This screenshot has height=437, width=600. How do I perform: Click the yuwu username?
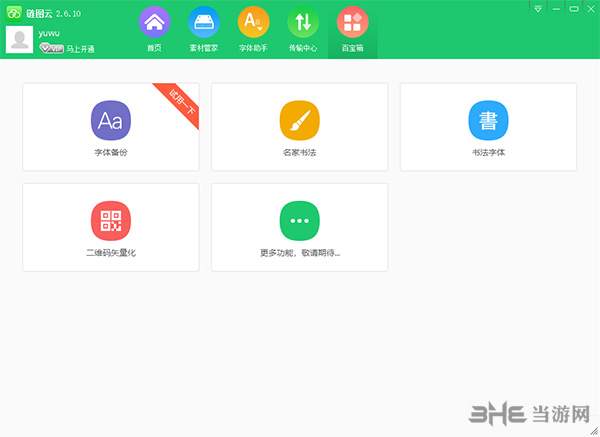coord(49,34)
